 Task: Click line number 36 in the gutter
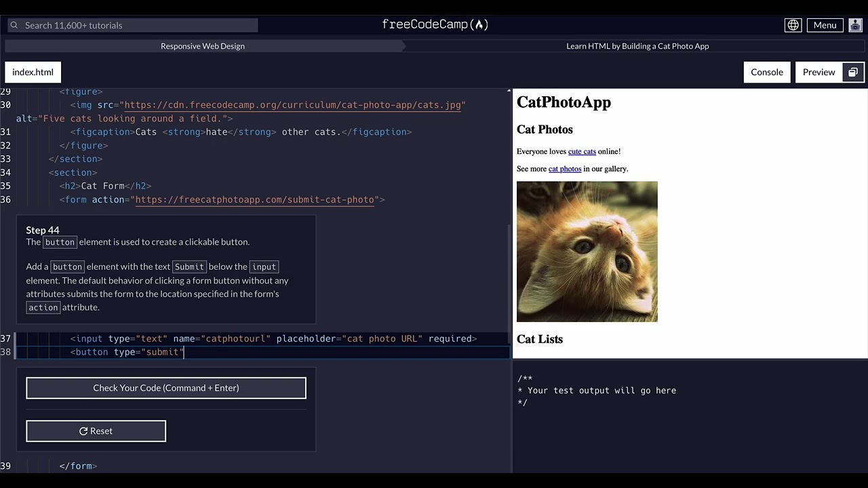(x=5, y=200)
